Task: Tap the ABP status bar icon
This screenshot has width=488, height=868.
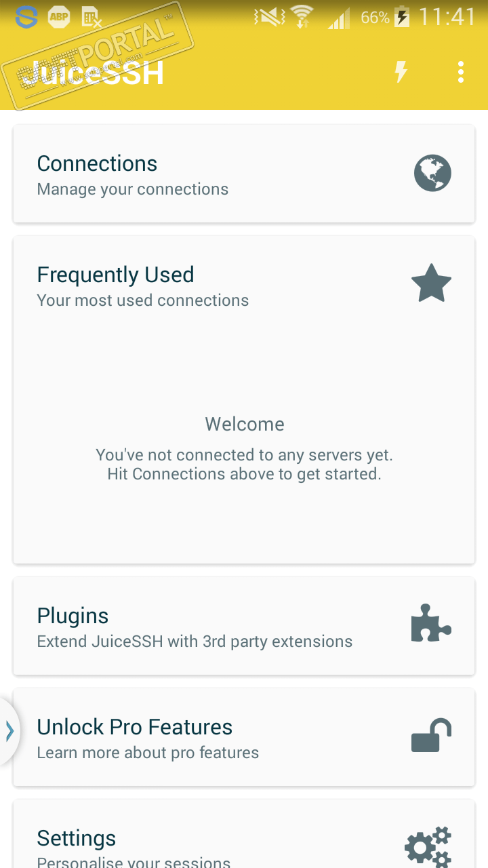Action: (59, 17)
